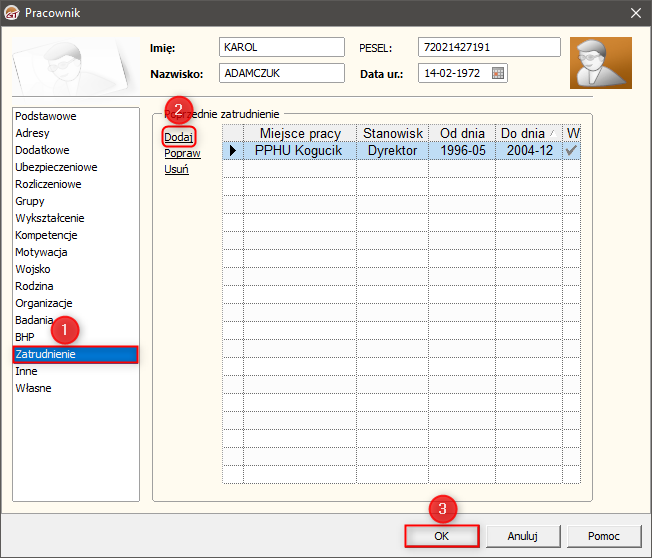Click the Dodaj link to add employment

179,137
